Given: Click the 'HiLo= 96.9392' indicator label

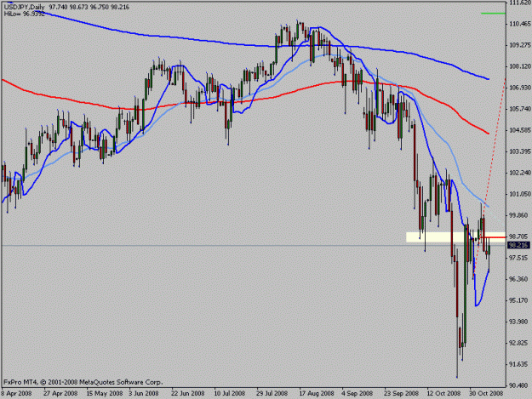Looking at the screenshot, I should [24, 14].
